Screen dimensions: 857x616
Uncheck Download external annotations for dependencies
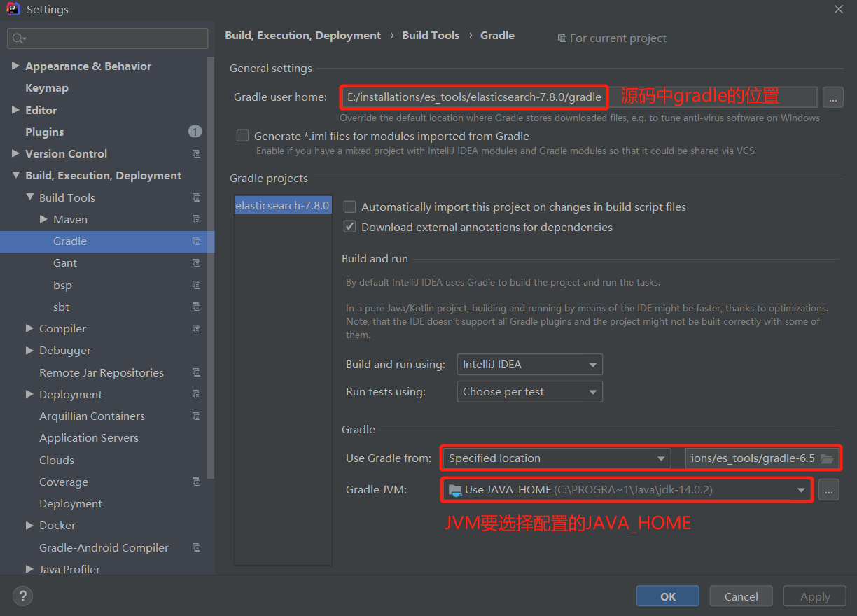point(349,227)
